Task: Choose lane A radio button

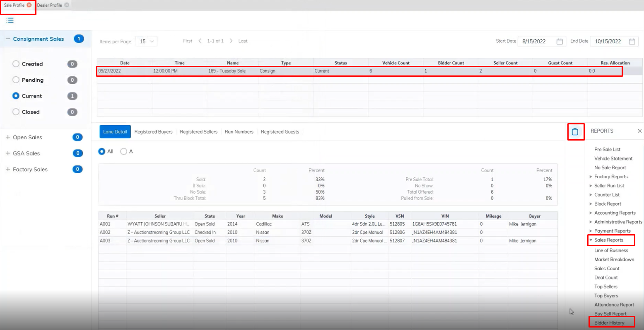Action: coord(123,152)
